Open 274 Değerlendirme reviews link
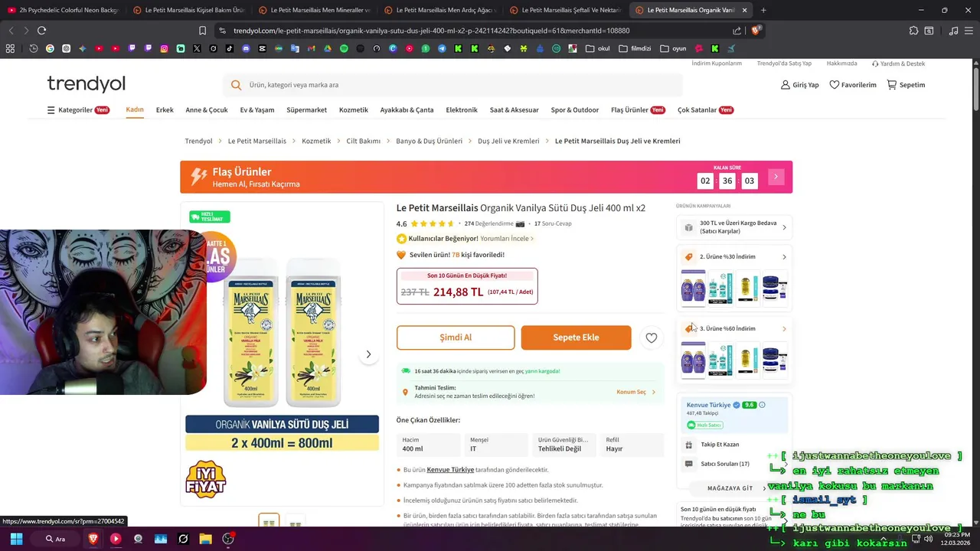 coord(488,224)
